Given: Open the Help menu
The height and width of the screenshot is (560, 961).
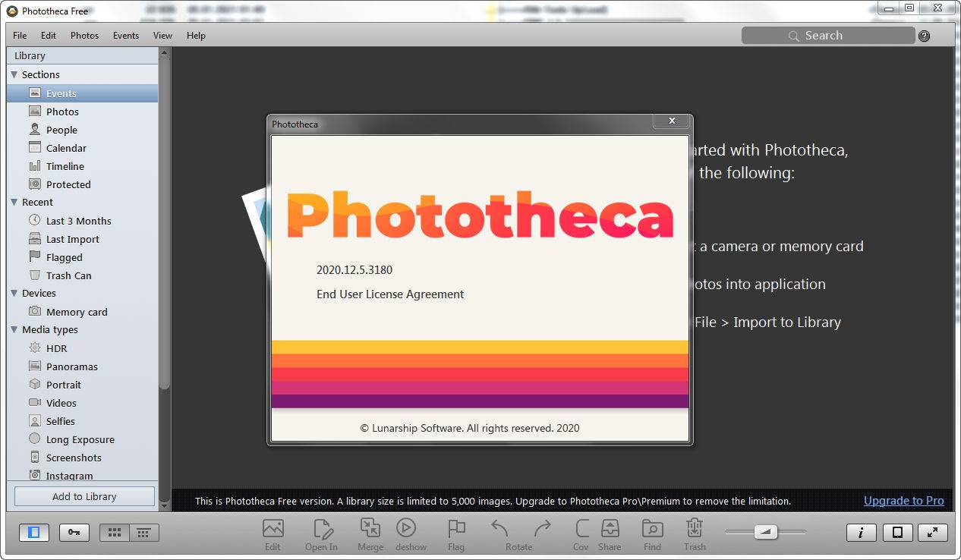Looking at the screenshot, I should pos(196,36).
